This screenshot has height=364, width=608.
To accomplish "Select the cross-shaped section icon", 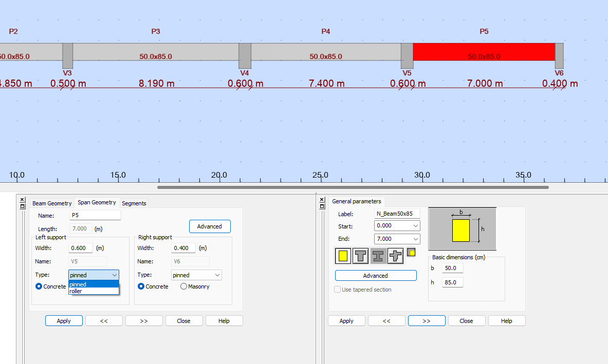I will [395, 256].
